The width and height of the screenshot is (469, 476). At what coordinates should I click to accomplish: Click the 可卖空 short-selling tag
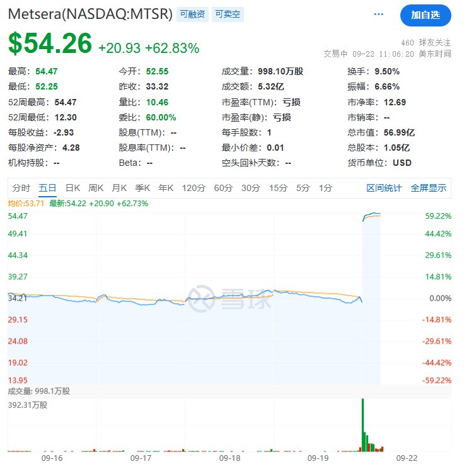coord(228,15)
